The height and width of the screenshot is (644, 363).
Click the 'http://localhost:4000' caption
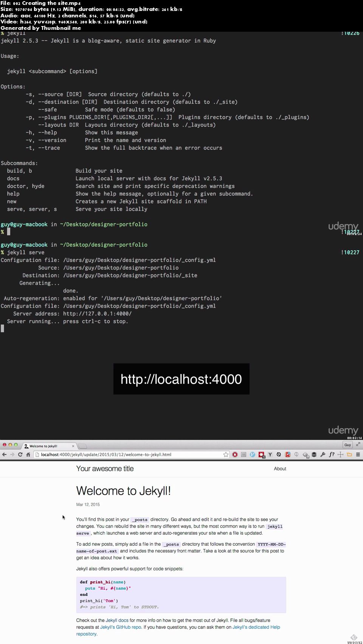click(x=181, y=379)
